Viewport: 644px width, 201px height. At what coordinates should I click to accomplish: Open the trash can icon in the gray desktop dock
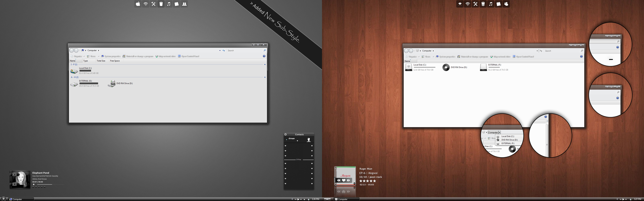[x=161, y=4]
